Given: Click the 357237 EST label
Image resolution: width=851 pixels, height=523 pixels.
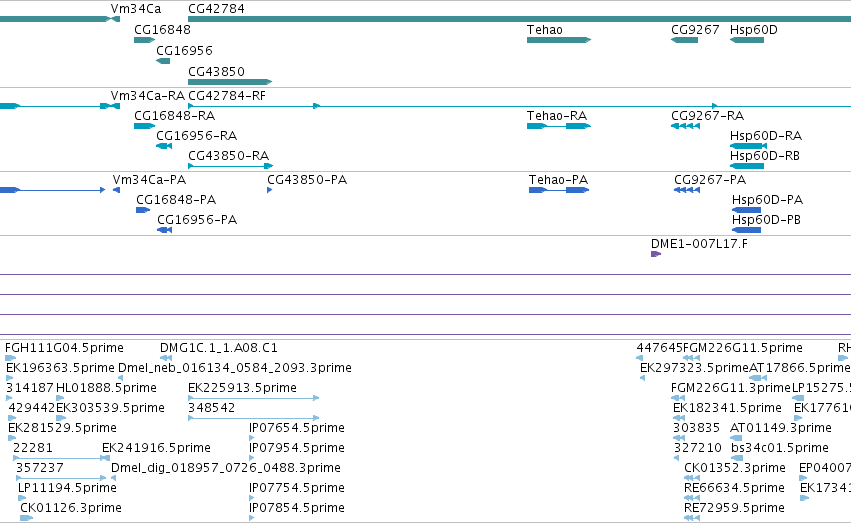Looking at the screenshot, I should click(40, 468).
